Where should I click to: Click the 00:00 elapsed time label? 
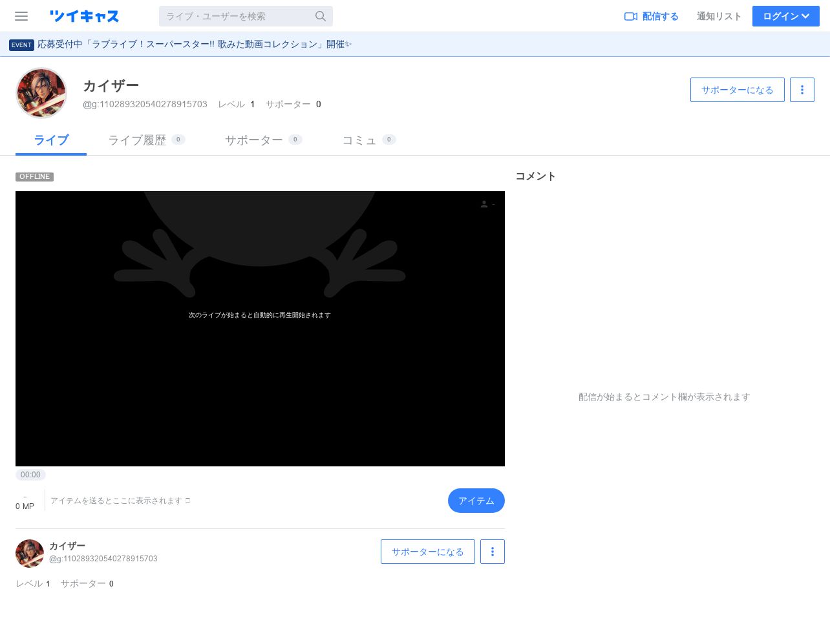(30, 475)
